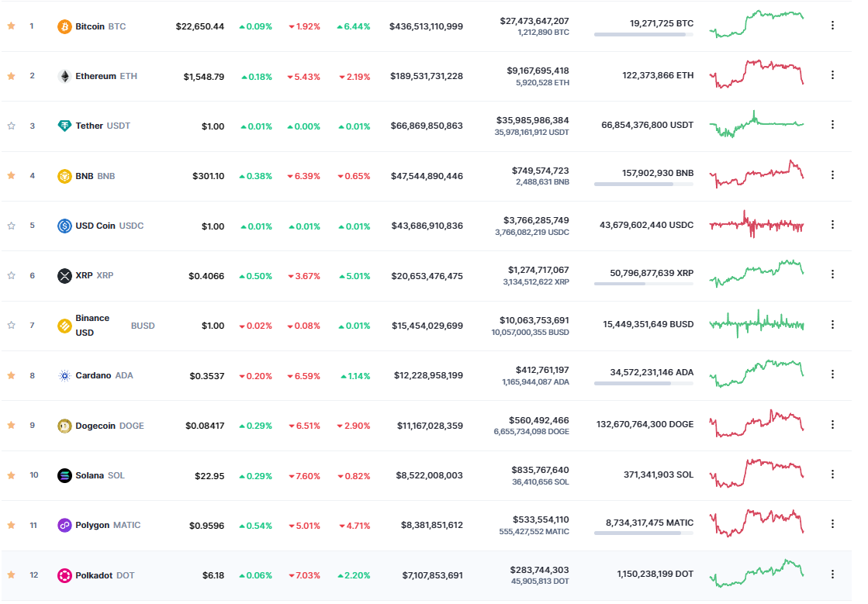
Task: Toggle the Polkadot watchlist star
Action: click(x=11, y=575)
